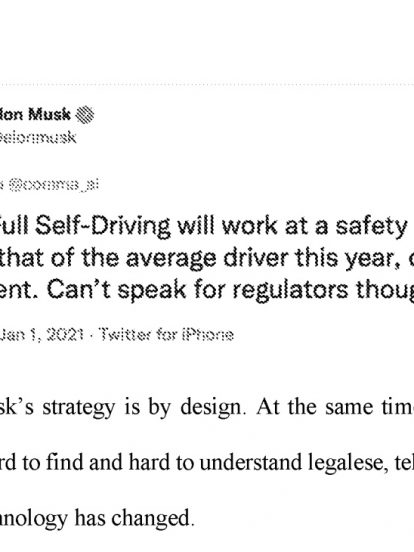
Task: Open the Musk display name profile
Action: point(35,115)
